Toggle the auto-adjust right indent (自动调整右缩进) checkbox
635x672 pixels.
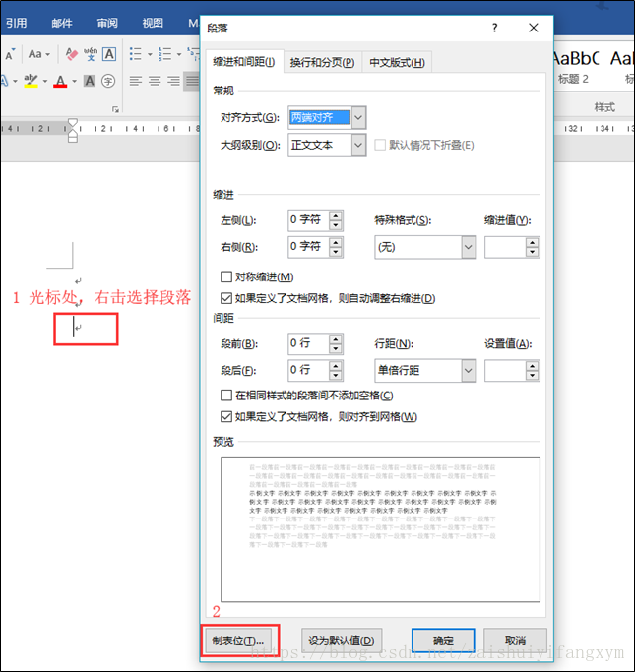click(226, 298)
